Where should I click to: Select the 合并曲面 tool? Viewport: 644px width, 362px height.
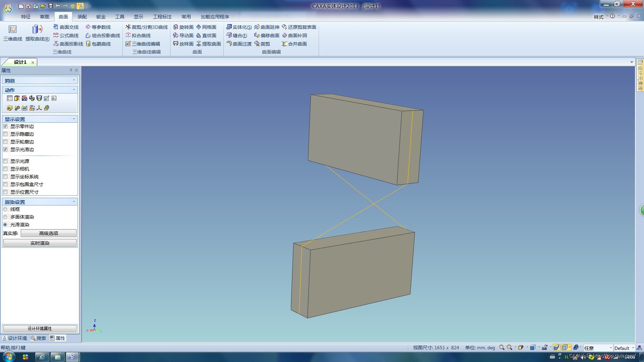tap(294, 44)
